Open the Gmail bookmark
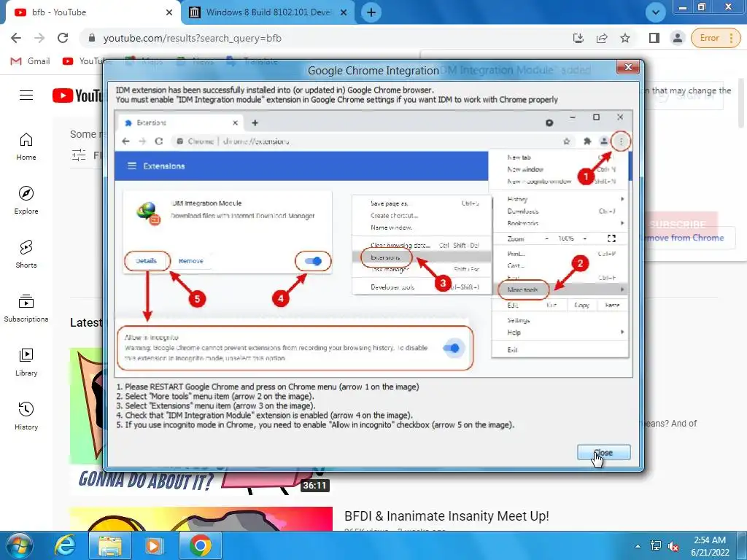This screenshot has height=560, width=747. click(30, 61)
